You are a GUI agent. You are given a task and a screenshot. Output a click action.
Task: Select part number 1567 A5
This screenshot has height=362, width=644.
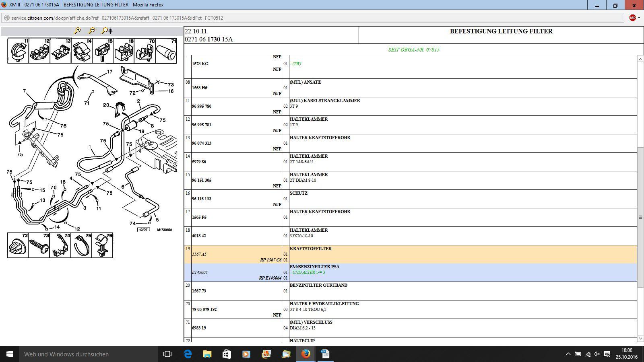coord(199,254)
